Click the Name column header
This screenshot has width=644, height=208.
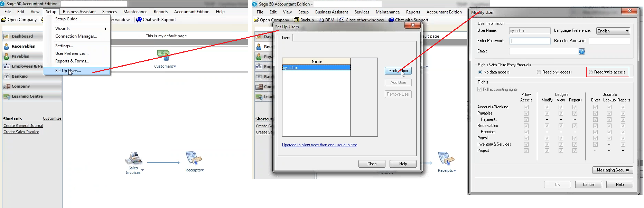click(x=316, y=61)
